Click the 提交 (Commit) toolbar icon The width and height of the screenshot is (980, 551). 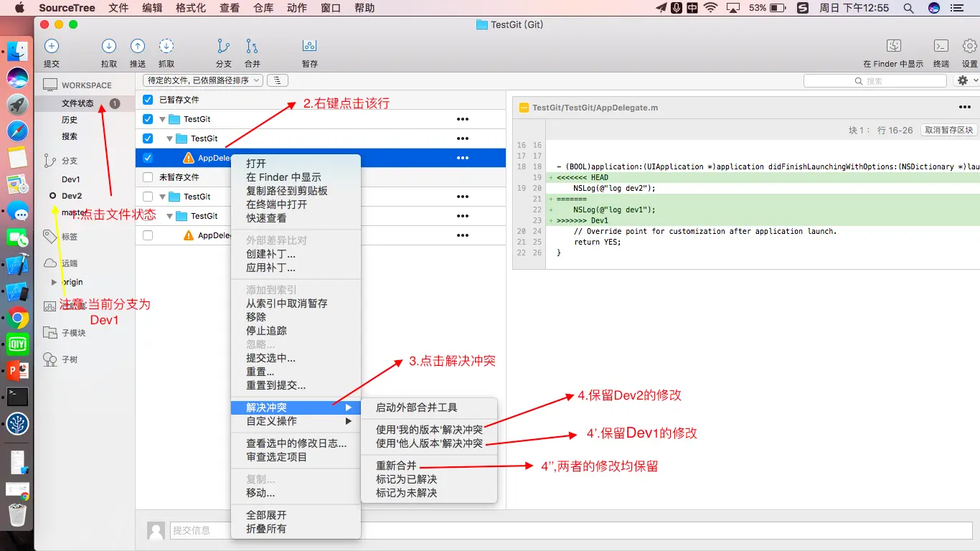tap(52, 46)
